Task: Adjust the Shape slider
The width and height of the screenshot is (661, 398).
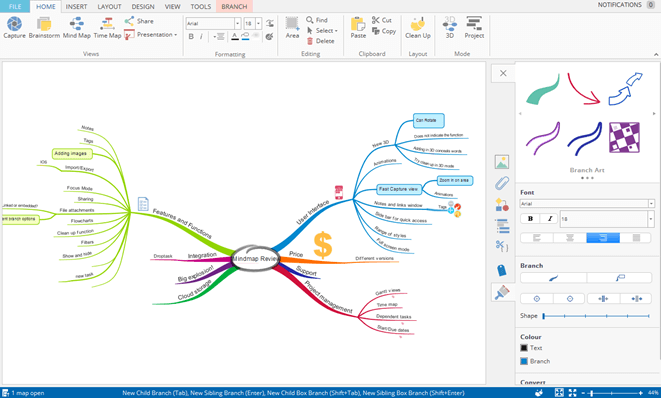Action: (596, 316)
